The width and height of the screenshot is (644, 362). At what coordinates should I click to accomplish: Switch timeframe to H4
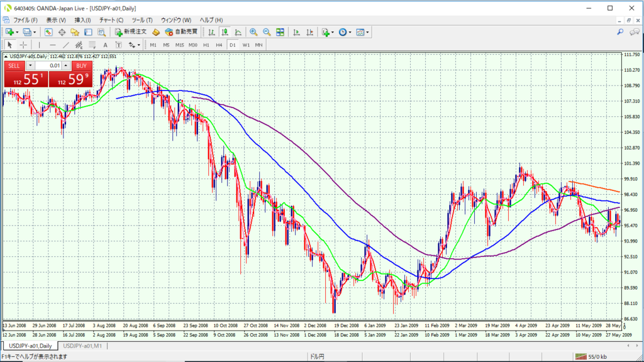pyautogui.click(x=219, y=45)
